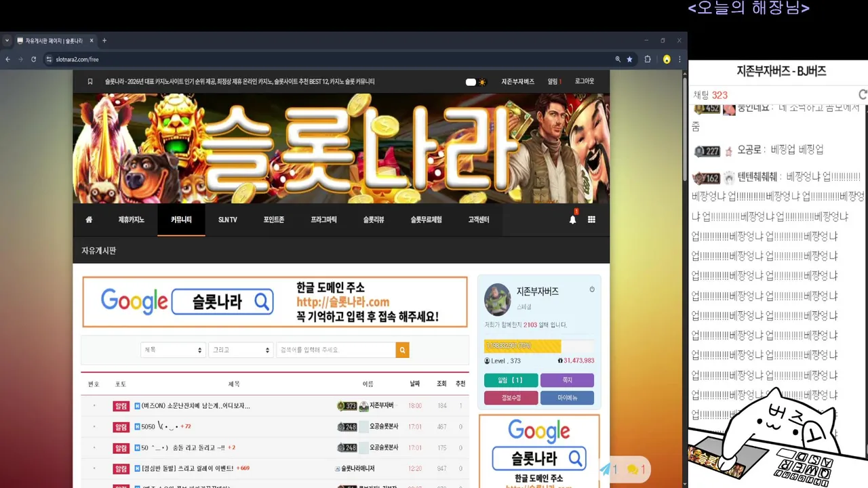
Task: Focus the board search text field
Action: [x=336, y=350]
